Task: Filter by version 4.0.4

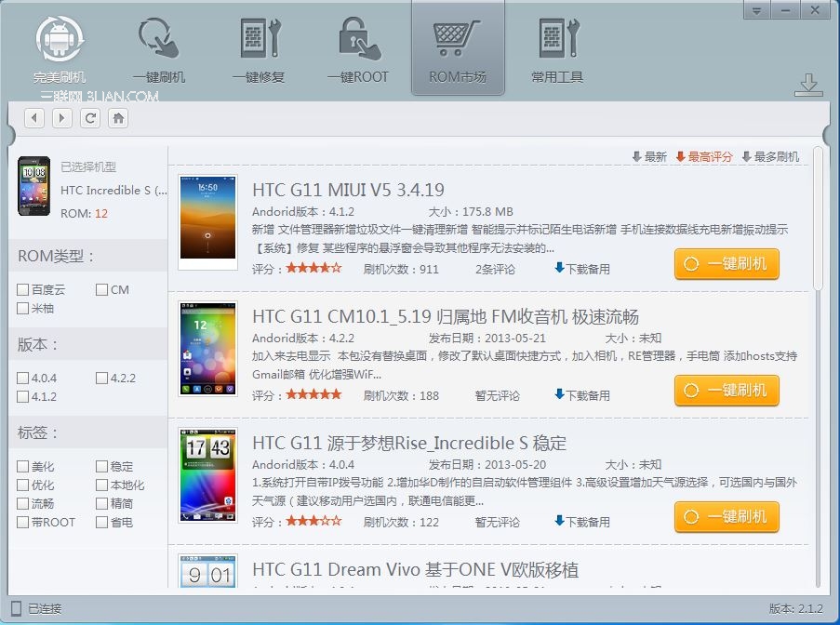Action: pos(22,379)
